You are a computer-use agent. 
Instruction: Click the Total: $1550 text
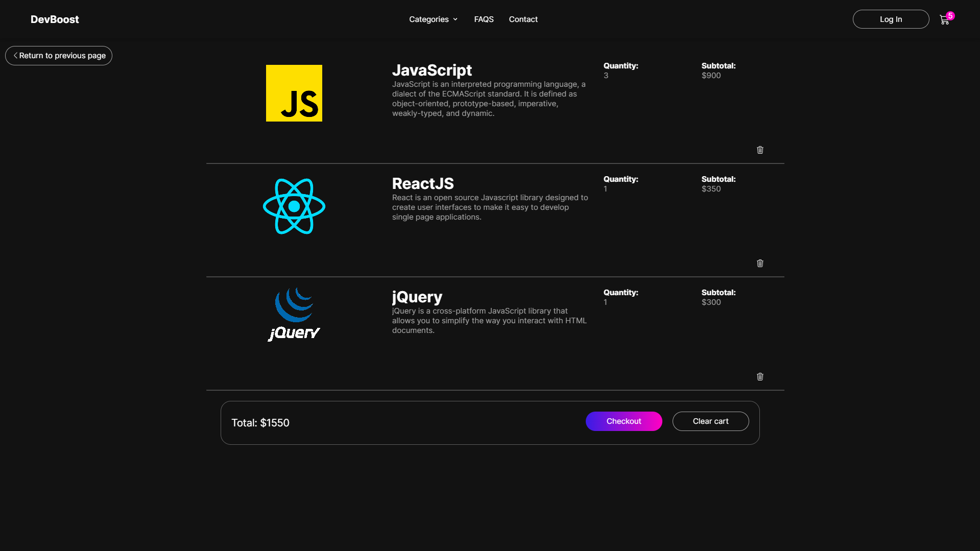tap(260, 423)
